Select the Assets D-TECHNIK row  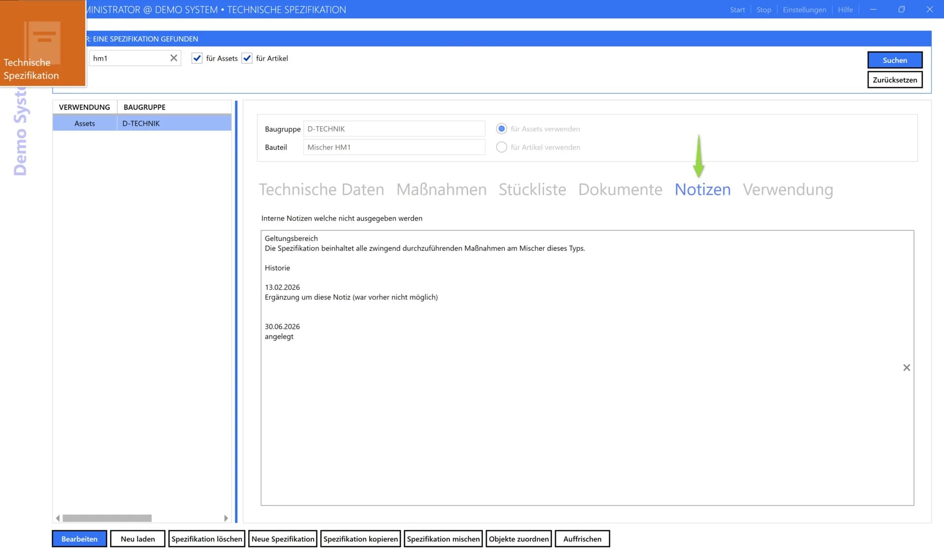pos(142,123)
